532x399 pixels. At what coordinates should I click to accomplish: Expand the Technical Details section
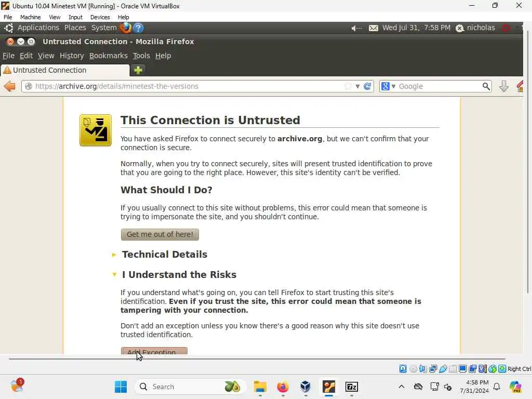coord(159,255)
